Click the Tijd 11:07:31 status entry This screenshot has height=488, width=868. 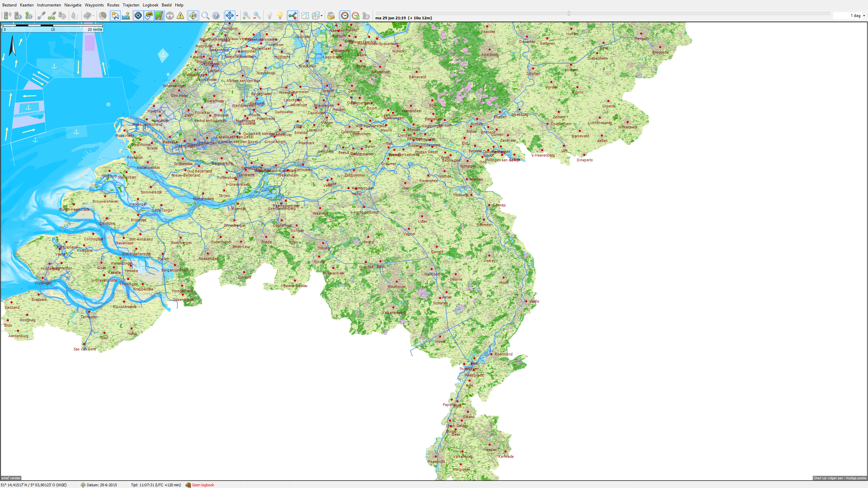(156, 485)
